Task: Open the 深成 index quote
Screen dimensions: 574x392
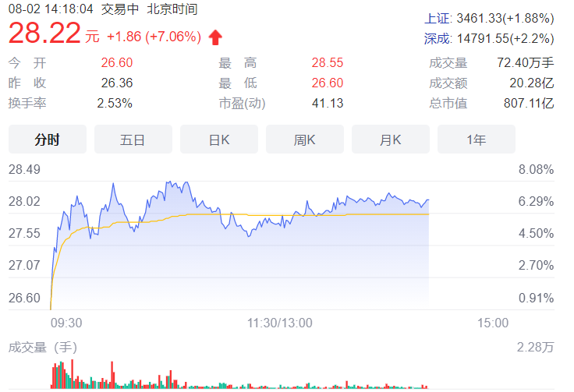Action: point(489,37)
